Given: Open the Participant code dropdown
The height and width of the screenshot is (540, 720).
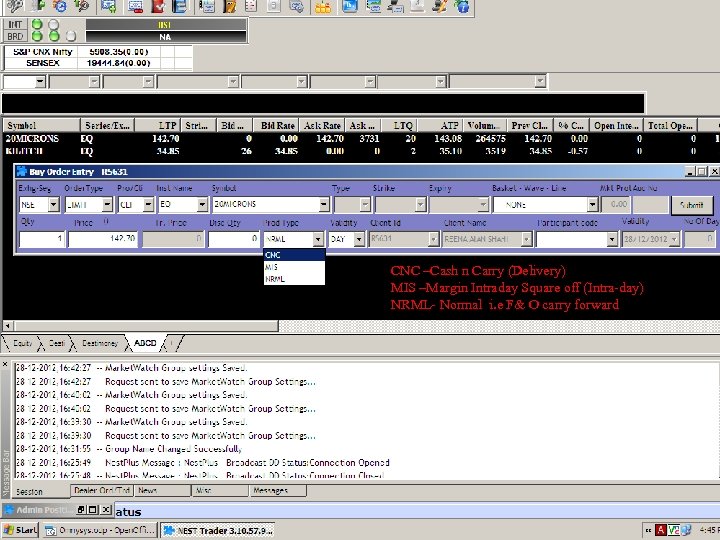Looking at the screenshot, I should (612, 239).
